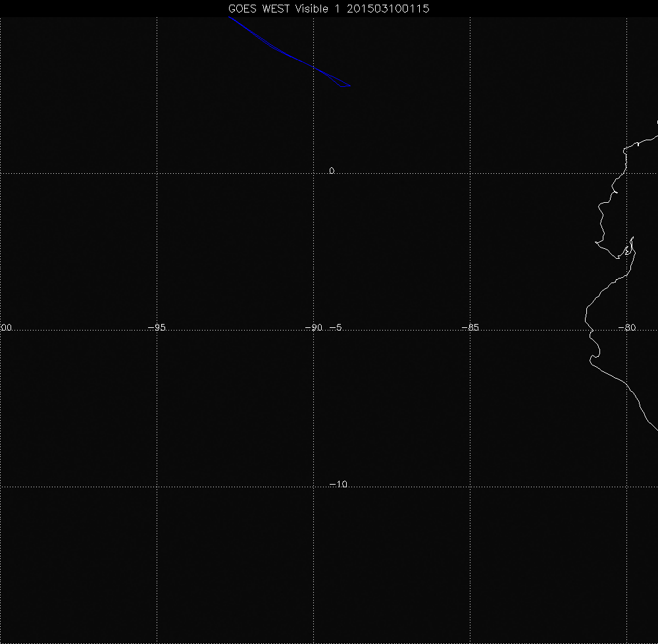Click the -10 latitude label
Viewport: 658px width, 644px height.
(x=338, y=484)
